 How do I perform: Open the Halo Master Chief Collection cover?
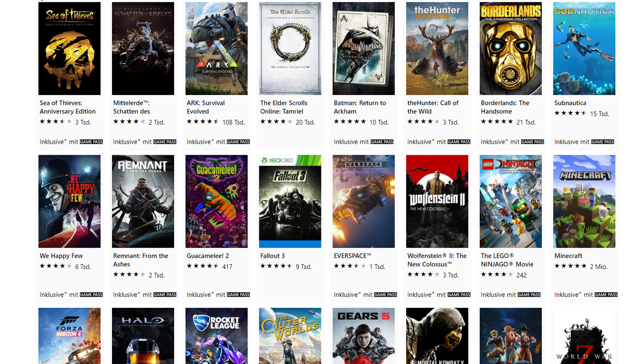[143, 336]
